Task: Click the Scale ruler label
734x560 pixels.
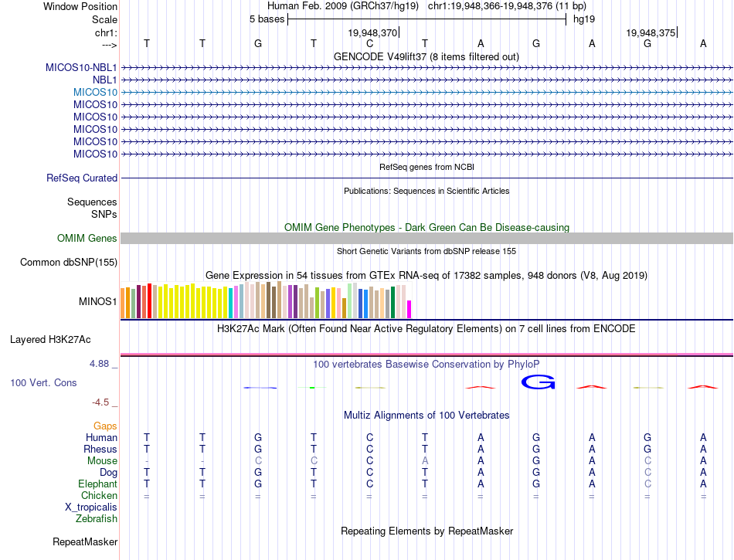Action: 104,19
